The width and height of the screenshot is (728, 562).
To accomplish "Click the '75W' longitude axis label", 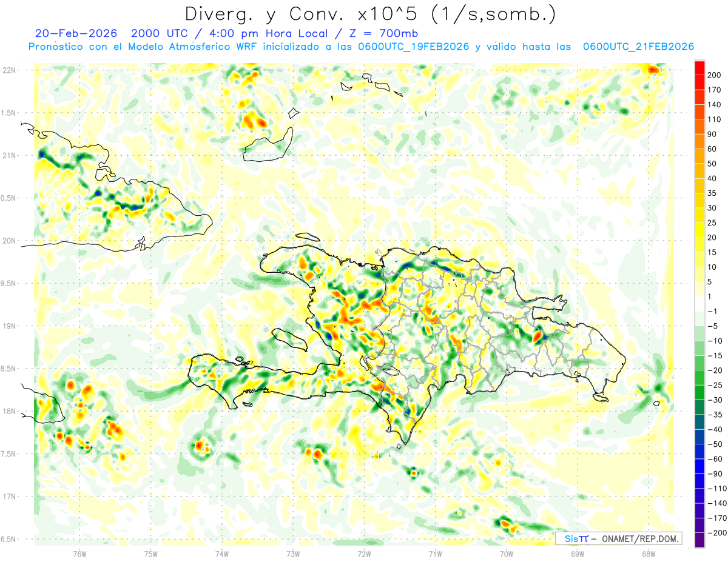I will point(151,555).
